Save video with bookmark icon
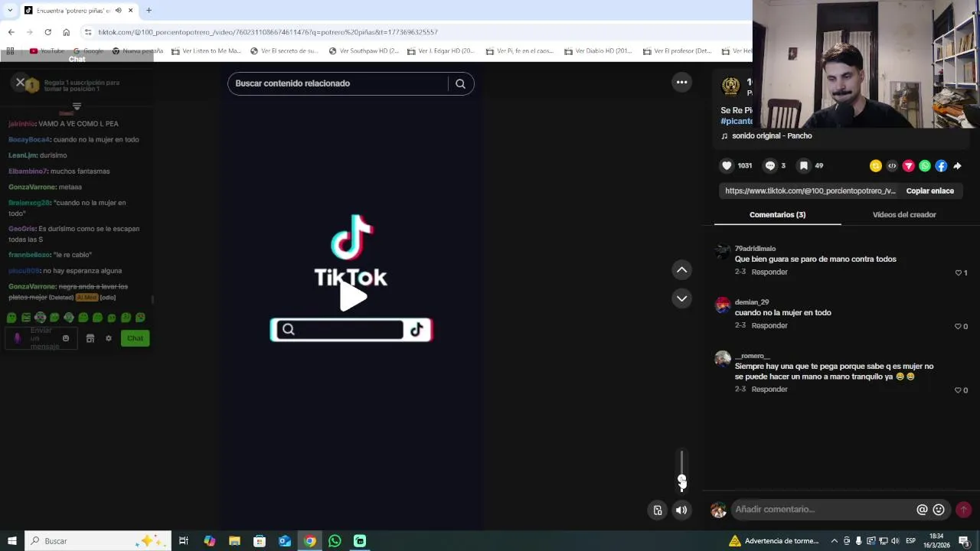Viewport: 980px width, 551px height. click(803, 165)
